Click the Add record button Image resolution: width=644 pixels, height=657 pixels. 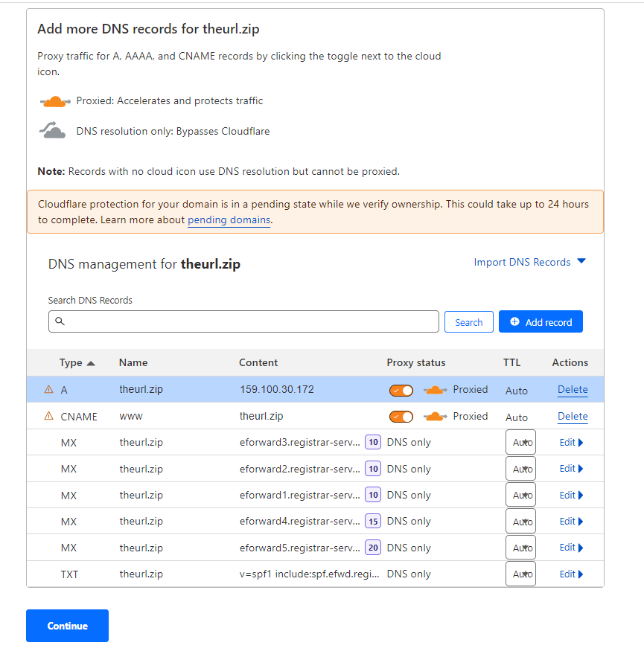click(x=541, y=321)
